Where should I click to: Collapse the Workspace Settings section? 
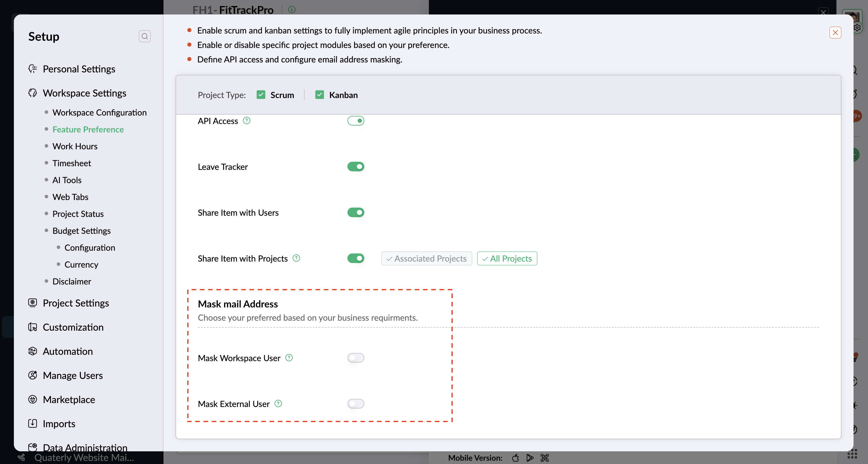tap(84, 93)
